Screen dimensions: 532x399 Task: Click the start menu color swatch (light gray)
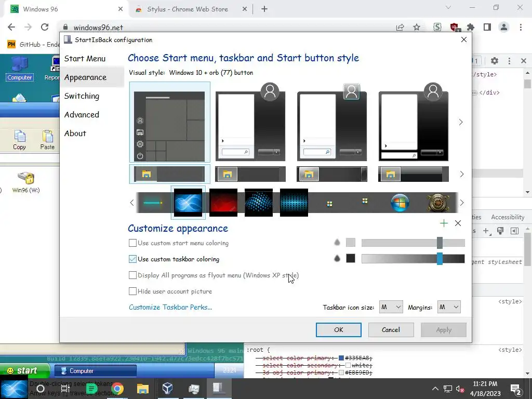click(x=351, y=242)
